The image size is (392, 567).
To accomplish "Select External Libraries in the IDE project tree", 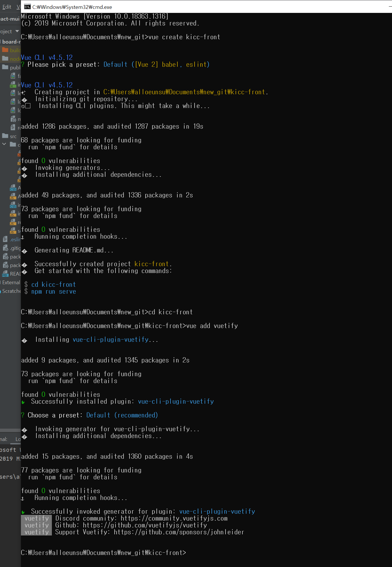I will (10, 282).
